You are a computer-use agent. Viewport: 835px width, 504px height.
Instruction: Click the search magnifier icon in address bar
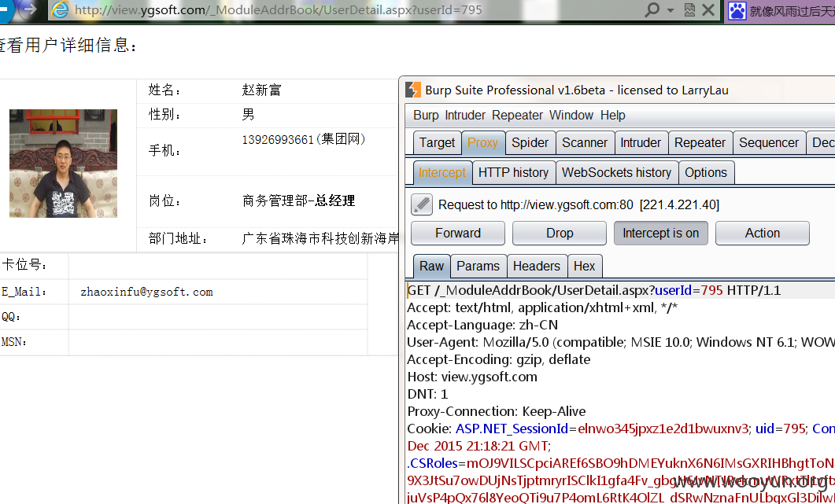pyautogui.click(x=652, y=9)
